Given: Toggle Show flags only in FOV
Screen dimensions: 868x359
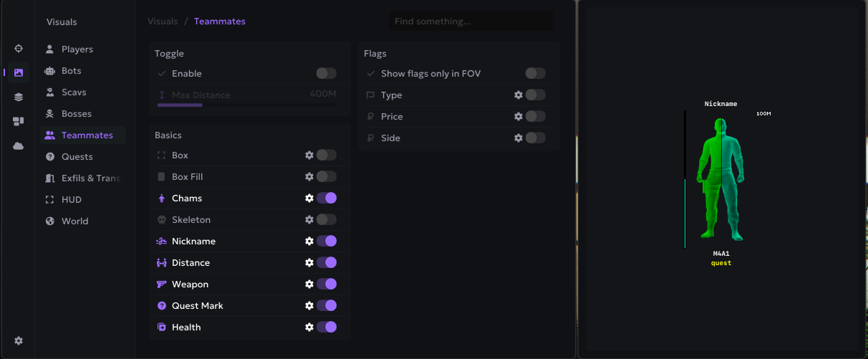Looking at the screenshot, I should point(535,74).
